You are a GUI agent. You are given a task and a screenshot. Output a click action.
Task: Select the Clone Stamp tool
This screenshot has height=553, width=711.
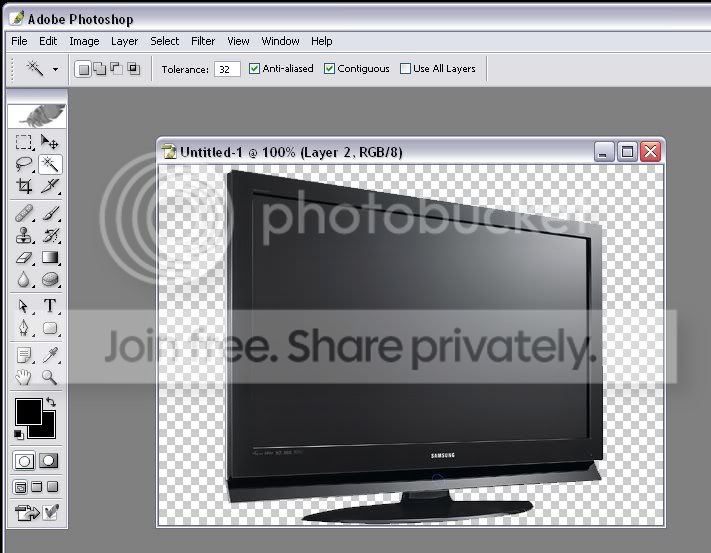point(24,235)
